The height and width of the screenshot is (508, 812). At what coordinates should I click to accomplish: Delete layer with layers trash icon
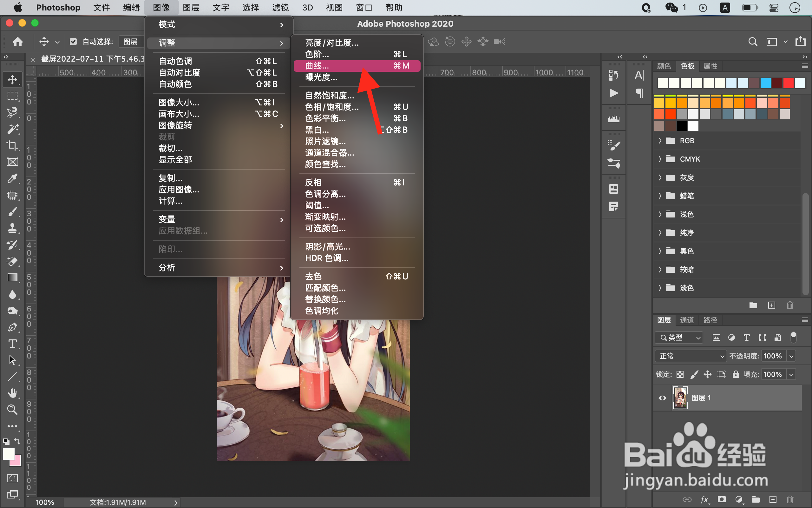click(790, 500)
